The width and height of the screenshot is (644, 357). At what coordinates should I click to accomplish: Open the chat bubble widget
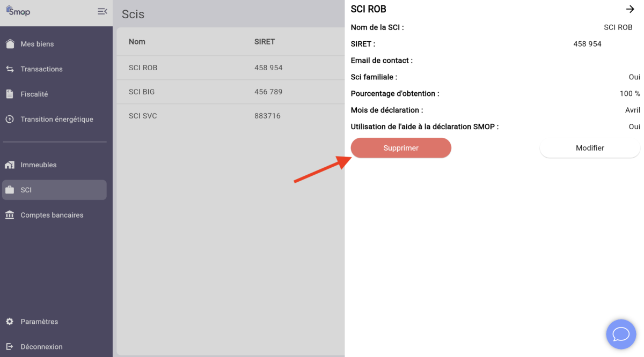(x=621, y=334)
